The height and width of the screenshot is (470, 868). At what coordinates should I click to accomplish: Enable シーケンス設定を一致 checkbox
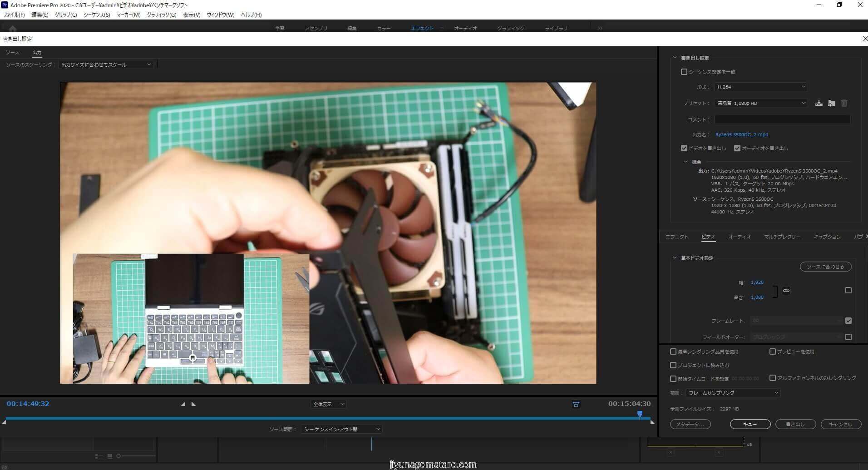[684, 72]
